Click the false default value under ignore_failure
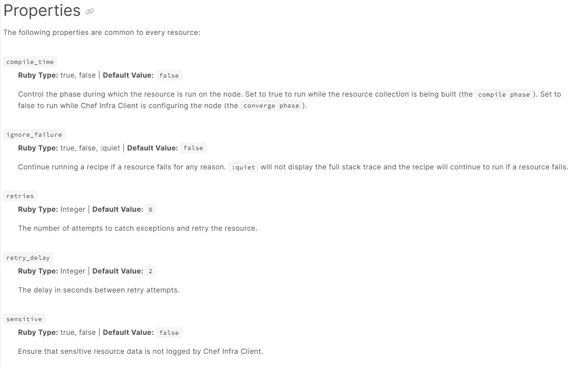Image resolution: width=588 pixels, height=367 pixels. click(193, 148)
